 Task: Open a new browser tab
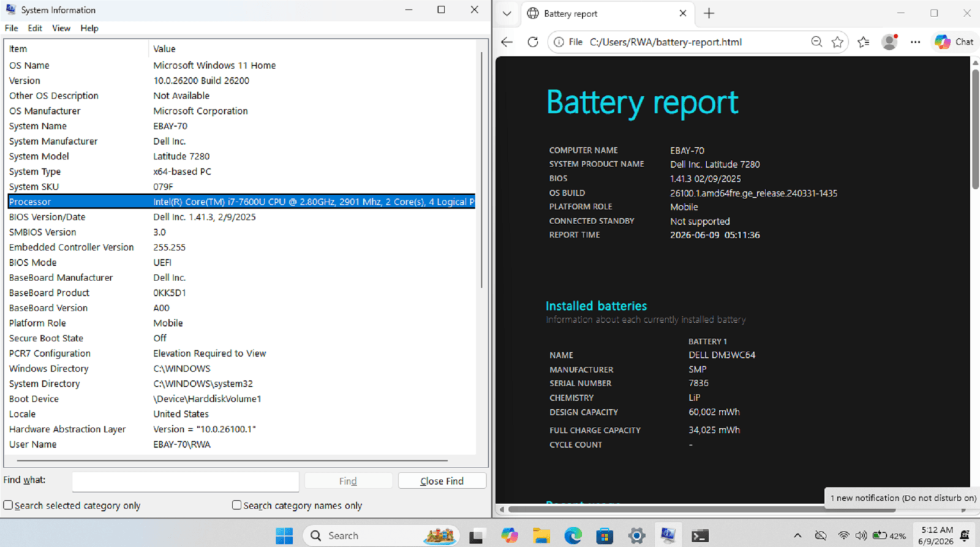click(x=709, y=13)
